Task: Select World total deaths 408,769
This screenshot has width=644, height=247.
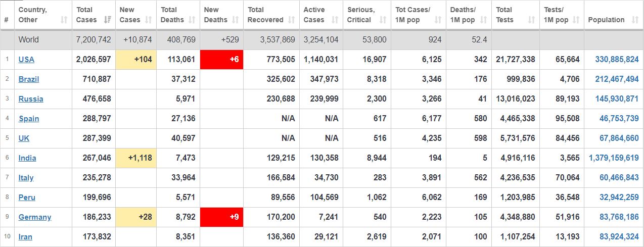Action: (180, 39)
